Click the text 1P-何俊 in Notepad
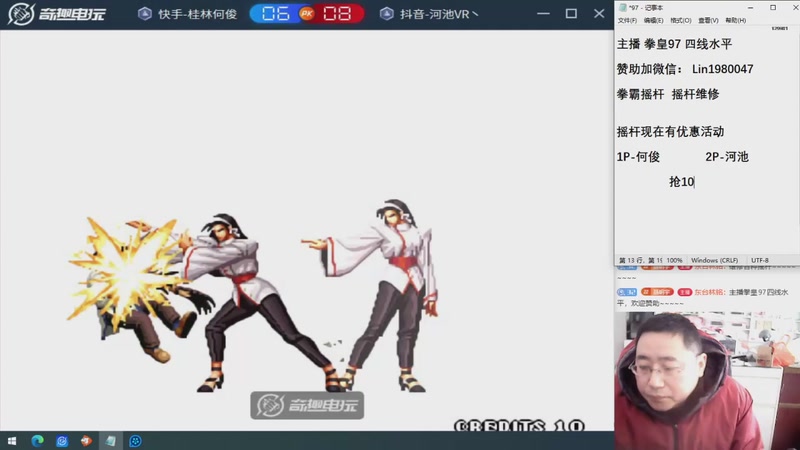This screenshot has height=450, width=800. click(638, 157)
